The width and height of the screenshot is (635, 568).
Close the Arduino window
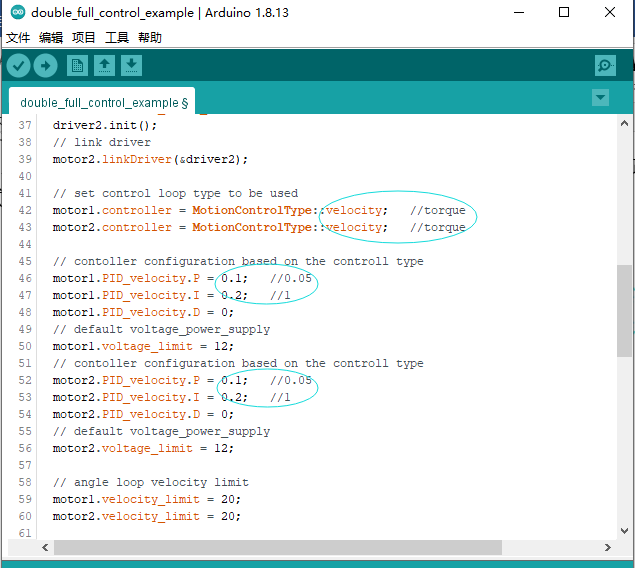tap(610, 13)
